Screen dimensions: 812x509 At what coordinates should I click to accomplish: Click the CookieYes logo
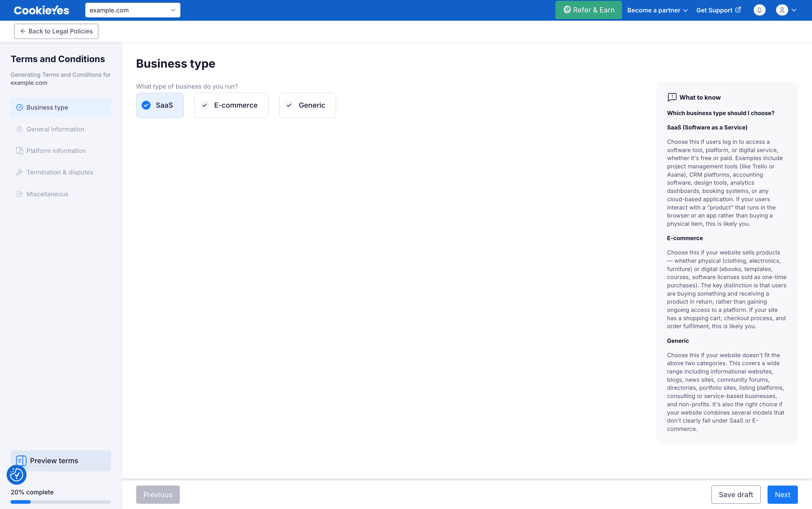click(x=41, y=10)
